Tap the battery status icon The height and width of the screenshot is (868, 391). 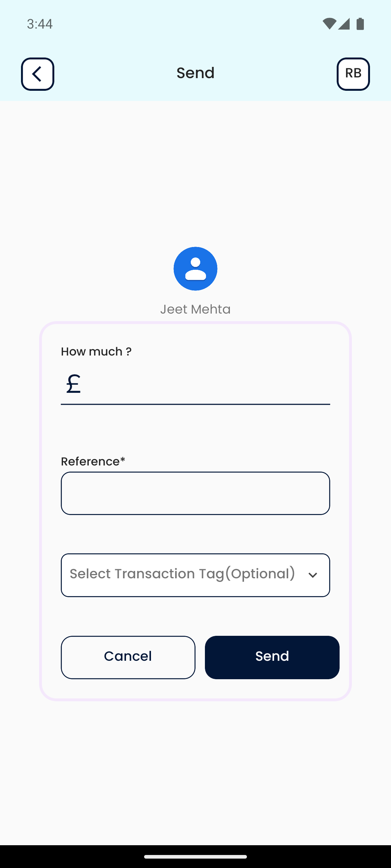click(x=360, y=24)
